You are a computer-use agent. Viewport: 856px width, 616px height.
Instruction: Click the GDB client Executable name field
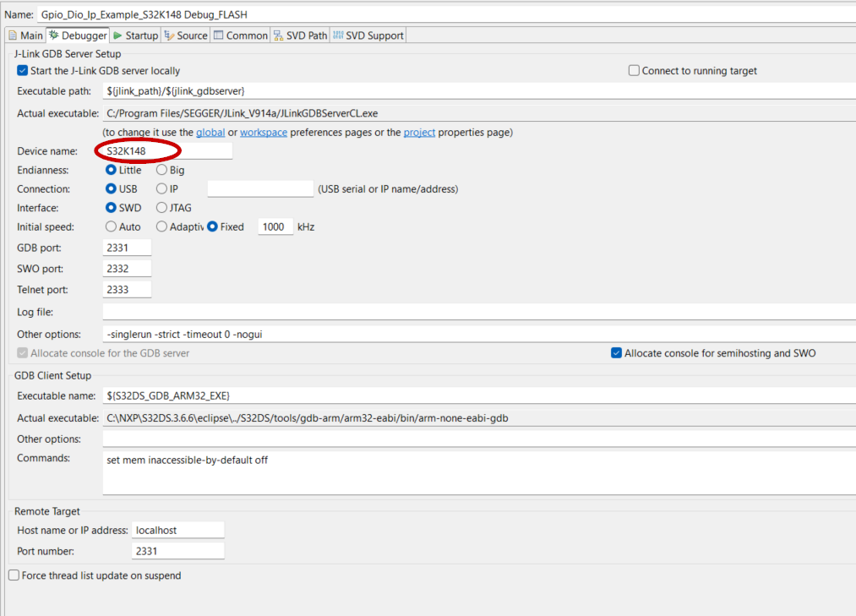point(479,395)
